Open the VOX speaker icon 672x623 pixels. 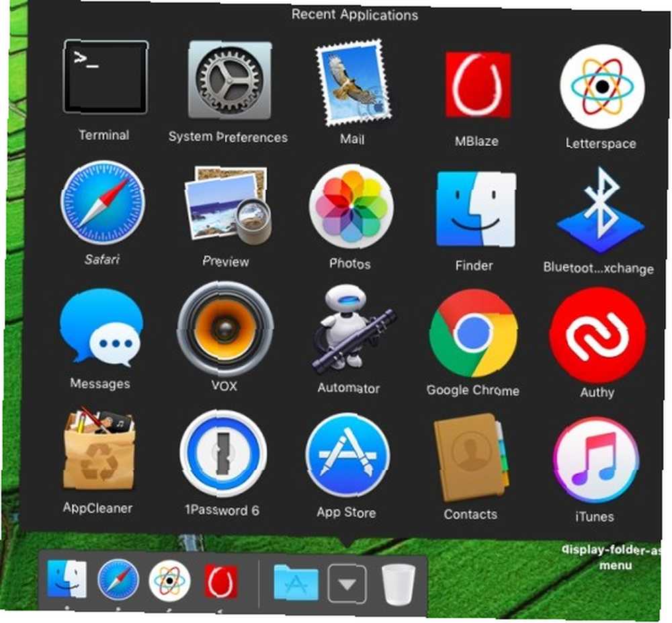(x=225, y=329)
